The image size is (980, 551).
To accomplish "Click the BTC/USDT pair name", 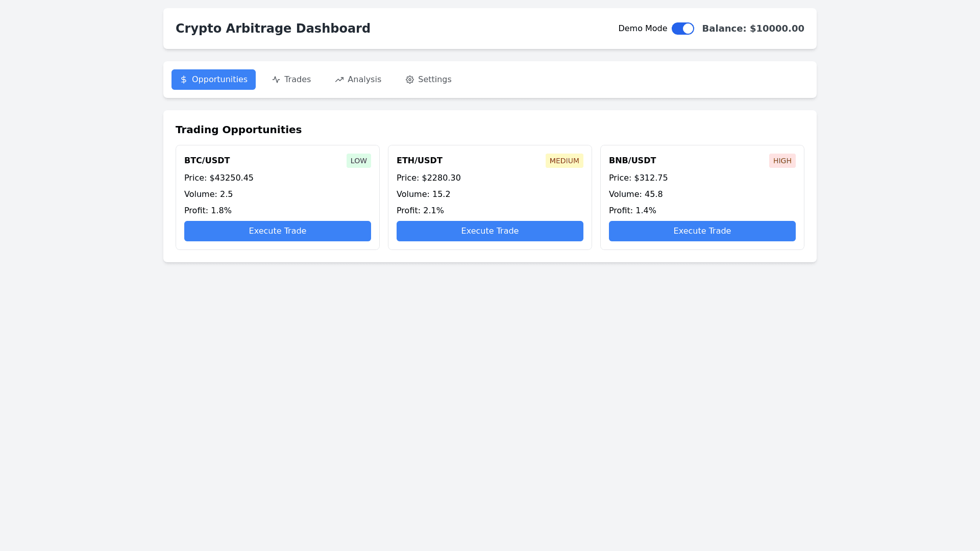I will [207, 161].
